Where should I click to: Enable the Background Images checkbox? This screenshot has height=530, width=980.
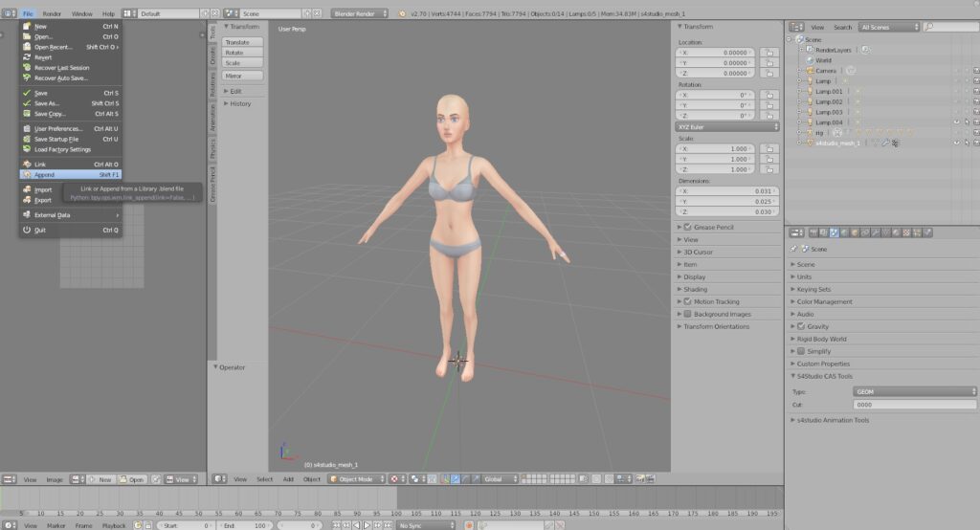687,314
